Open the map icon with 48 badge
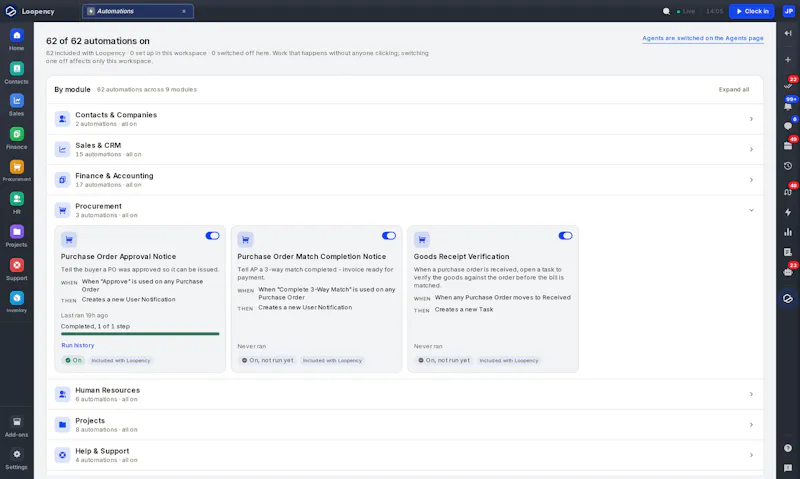Image resolution: width=800 pixels, height=479 pixels. coord(788,192)
